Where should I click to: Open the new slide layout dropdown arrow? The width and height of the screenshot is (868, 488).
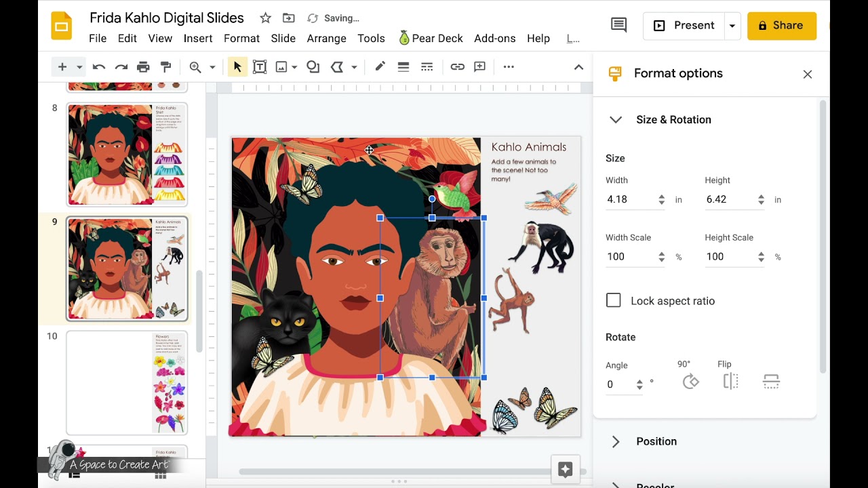tap(79, 67)
